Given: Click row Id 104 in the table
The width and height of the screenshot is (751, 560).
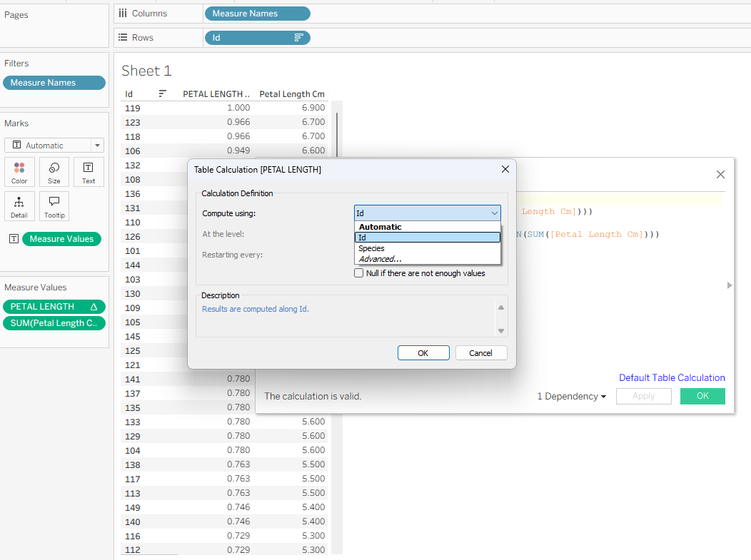Looking at the screenshot, I should coord(133,450).
